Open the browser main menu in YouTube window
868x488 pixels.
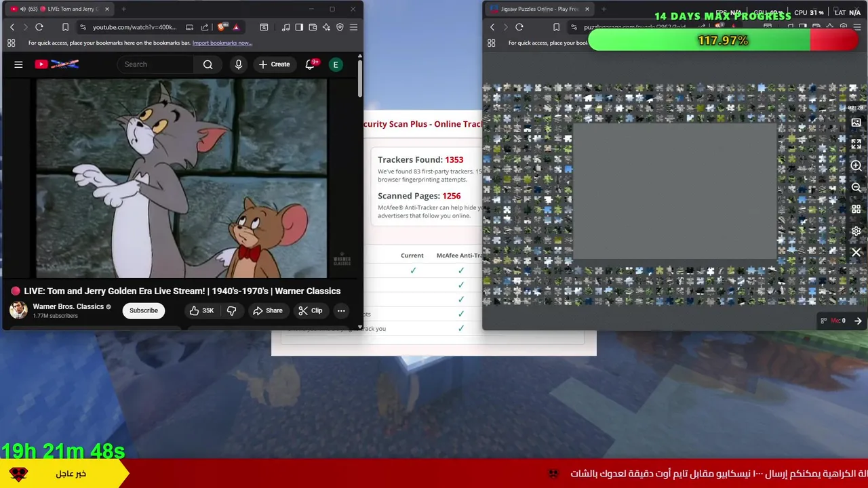[353, 27]
